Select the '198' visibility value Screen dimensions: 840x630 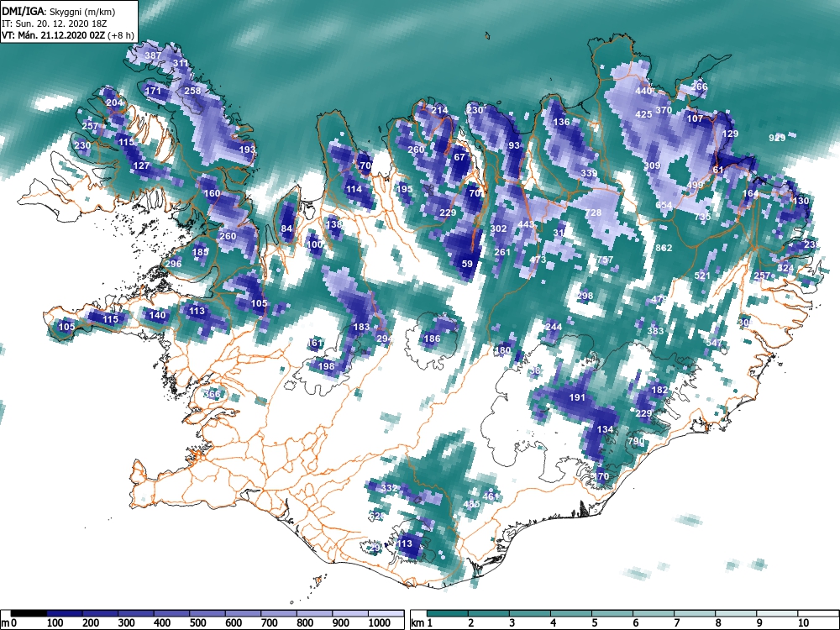pos(326,366)
